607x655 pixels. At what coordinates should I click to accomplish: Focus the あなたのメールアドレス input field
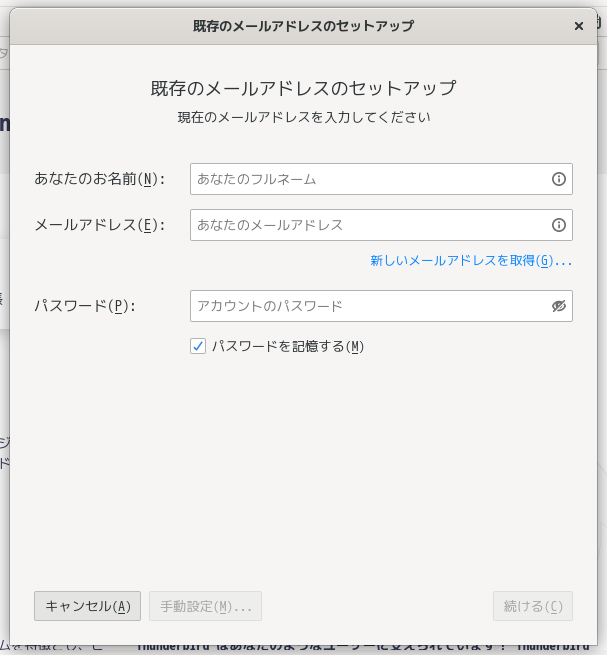(x=381, y=225)
